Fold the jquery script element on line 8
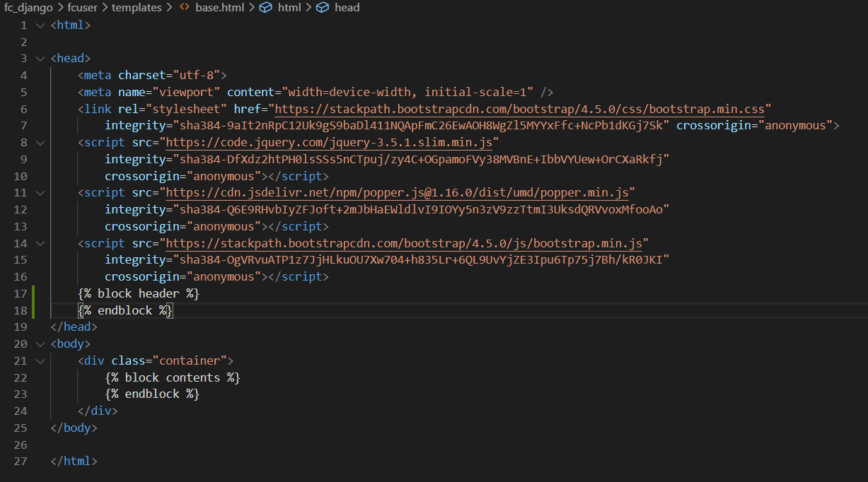The height and width of the screenshot is (482, 868). tap(40, 142)
